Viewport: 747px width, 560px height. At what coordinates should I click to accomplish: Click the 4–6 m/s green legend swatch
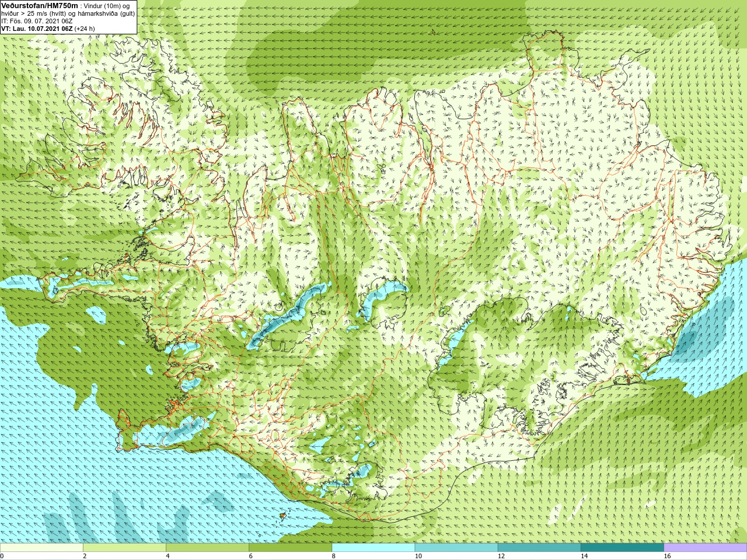(207, 548)
